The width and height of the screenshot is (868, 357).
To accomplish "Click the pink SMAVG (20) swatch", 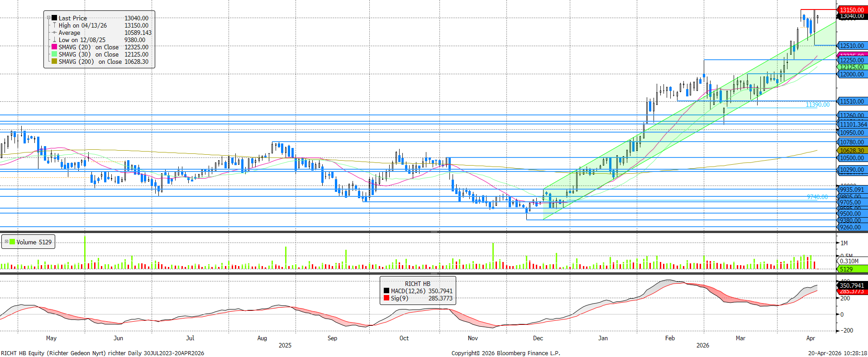I will coord(54,47).
